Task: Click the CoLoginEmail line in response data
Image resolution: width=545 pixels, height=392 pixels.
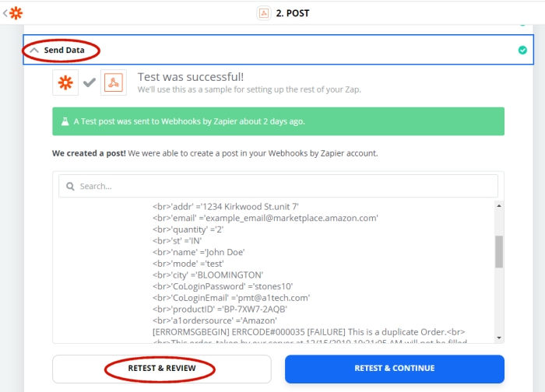Action: (231, 298)
